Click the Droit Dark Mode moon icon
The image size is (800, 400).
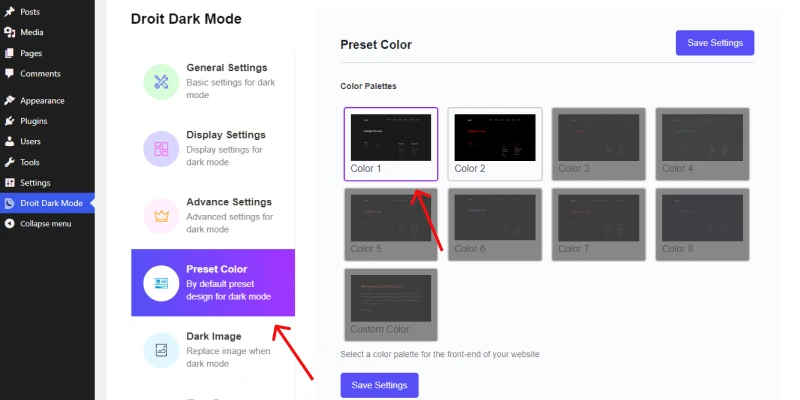tap(9, 203)
